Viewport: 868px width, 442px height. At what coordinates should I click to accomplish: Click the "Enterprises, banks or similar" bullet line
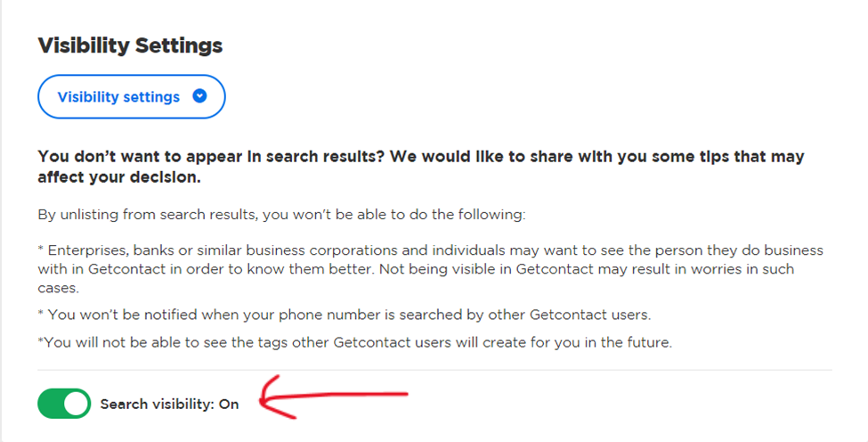click(x=431, y=250)
